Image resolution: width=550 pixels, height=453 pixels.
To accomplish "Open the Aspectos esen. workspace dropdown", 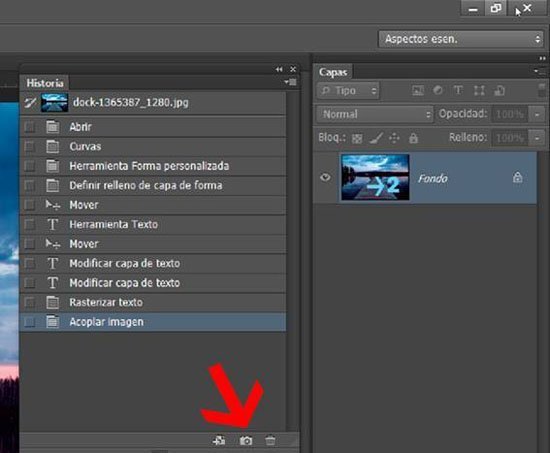I will [x=461, y=39].
